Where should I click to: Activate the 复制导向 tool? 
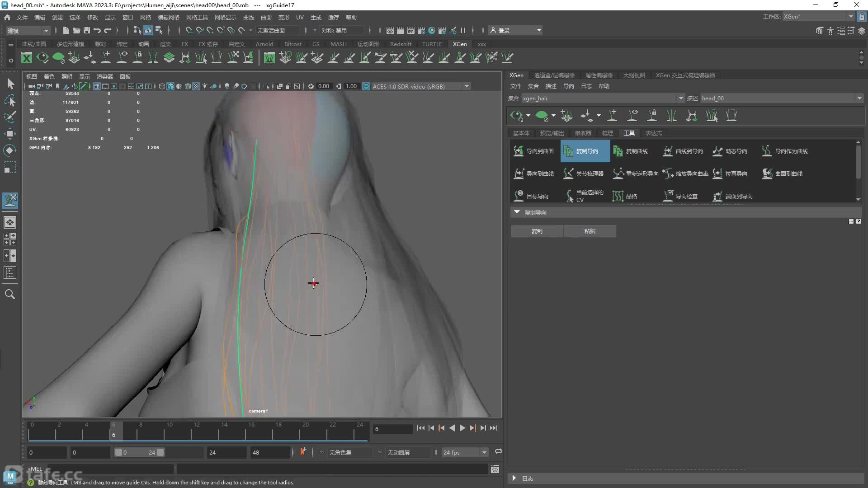585,151
